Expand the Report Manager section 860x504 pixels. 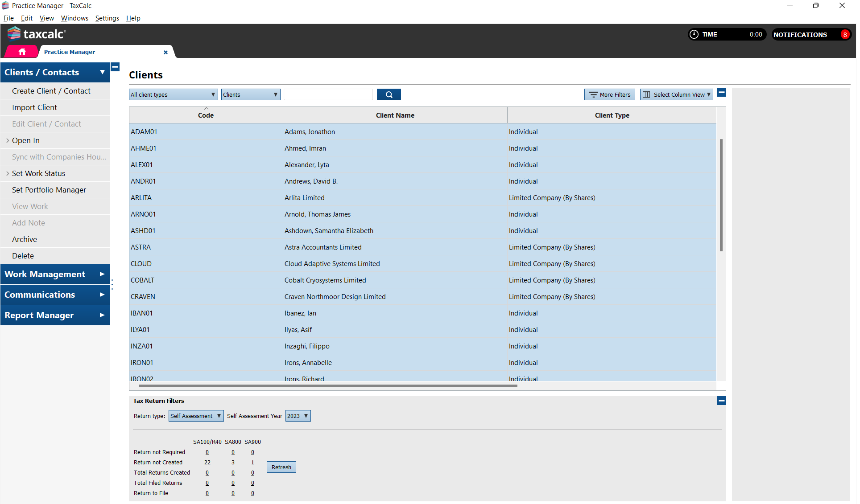[x=55, y=315]
